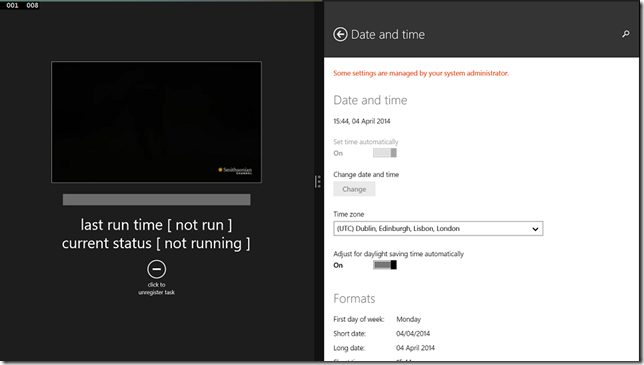This screenshot has height=365, width=644.
Task: Go back using the arrow beside Date and time
Action: point(340,34)
